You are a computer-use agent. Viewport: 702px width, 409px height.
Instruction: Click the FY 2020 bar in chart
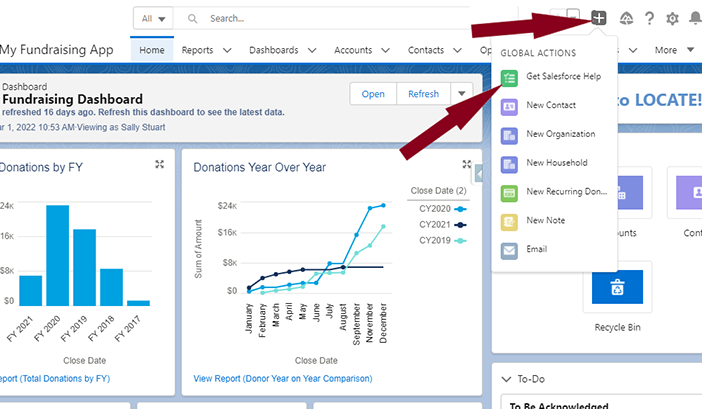pos(57,256)
